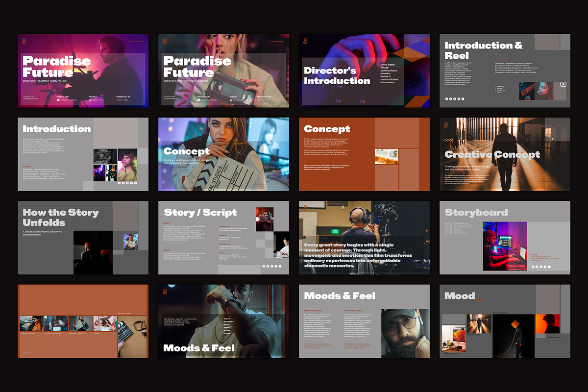The image size is (588, 392).
Task: Click the small photo of woman holding clapperboard in How the Story Unfolds
Action: tap(131, 242)
